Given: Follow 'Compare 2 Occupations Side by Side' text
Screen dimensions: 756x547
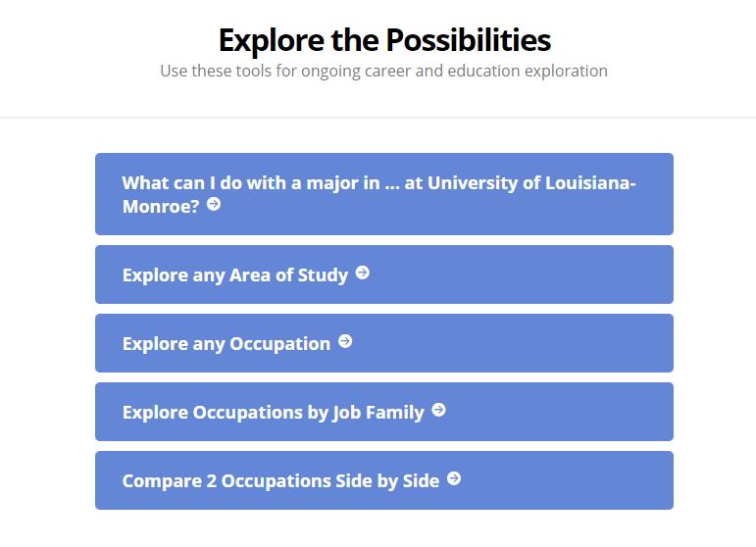Looking at the screenshot, I should [x=281, y=481].
